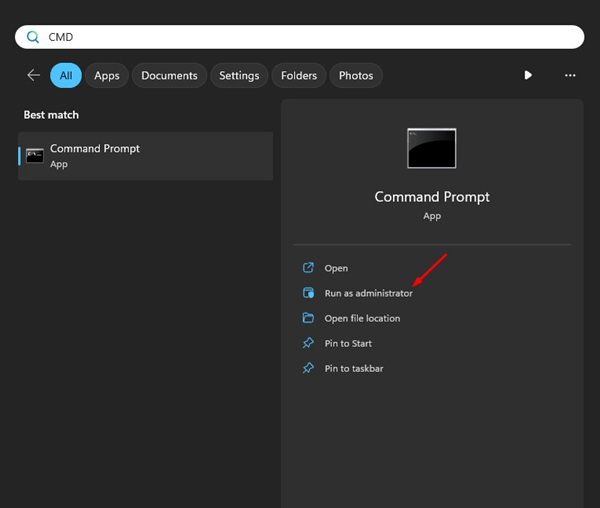
Task: Click the Command Prompt title in details pane
Action: 431,197
